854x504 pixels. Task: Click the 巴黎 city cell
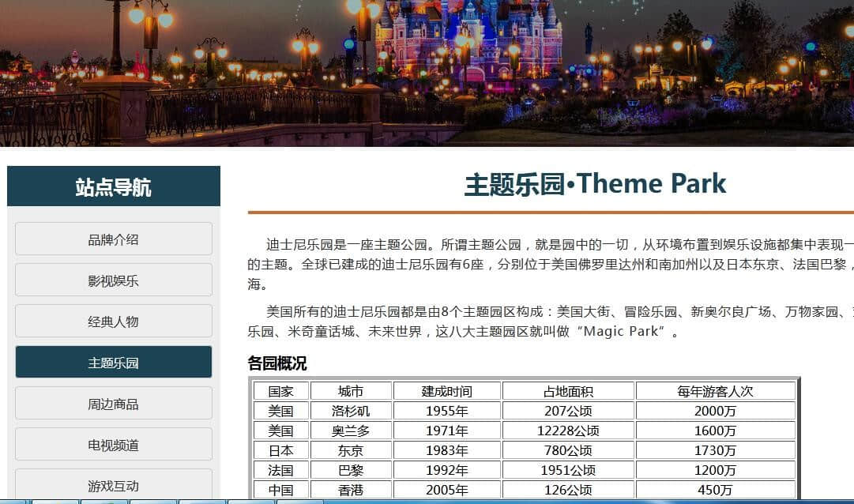(351, 470)
